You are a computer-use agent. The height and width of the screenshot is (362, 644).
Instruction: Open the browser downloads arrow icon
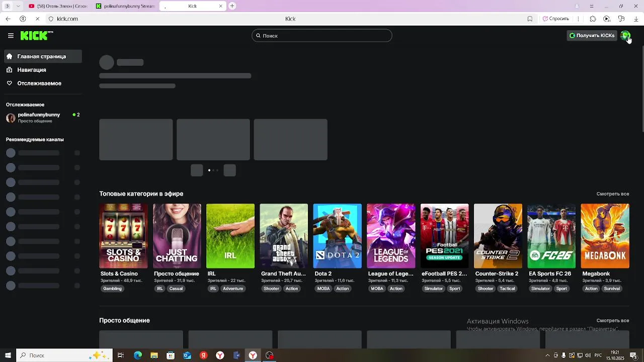pyautogui.click(x=636, y=19)
